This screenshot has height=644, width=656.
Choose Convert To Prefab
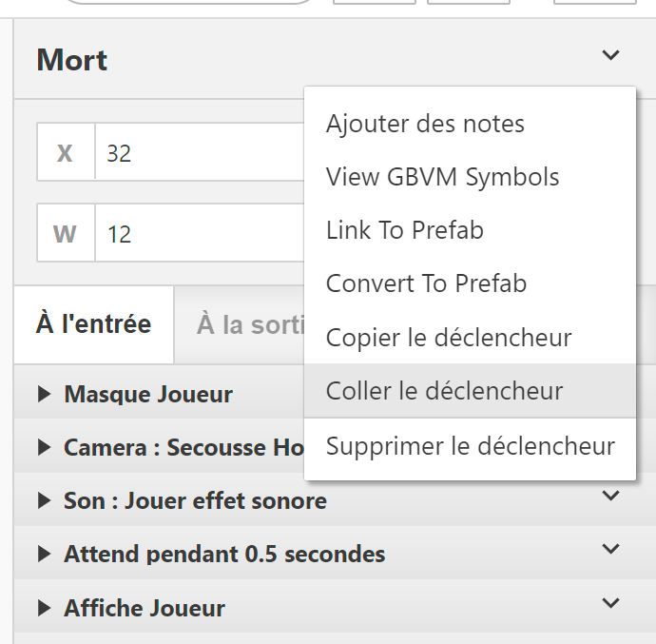click(x=426, y=283)
